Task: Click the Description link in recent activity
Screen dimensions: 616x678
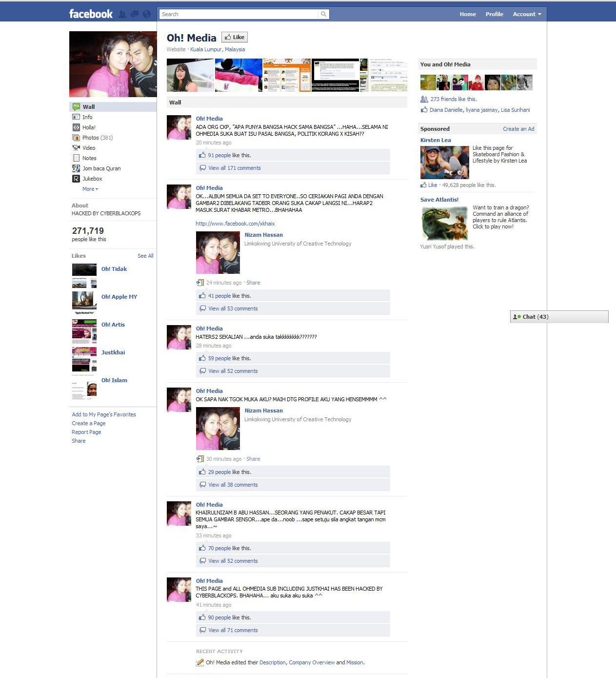Action: (273, 662)
